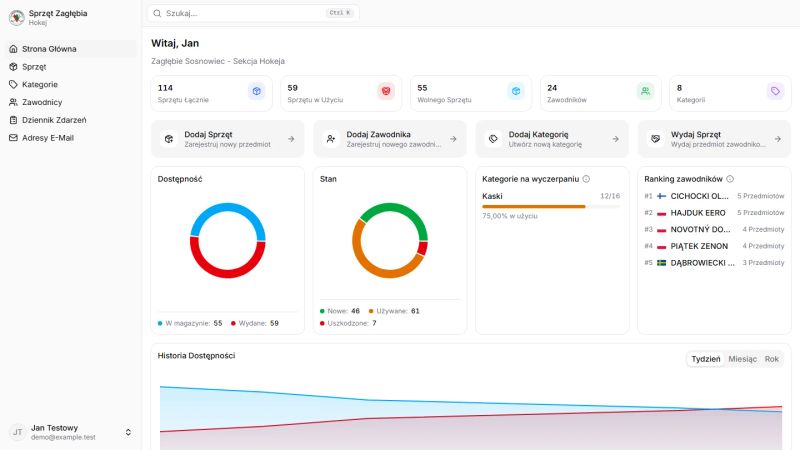The width and height of the screenshot is (800, 450).
Task: Click the add-user icon on Dodaj Zawodnika
Action: (331, 139)
